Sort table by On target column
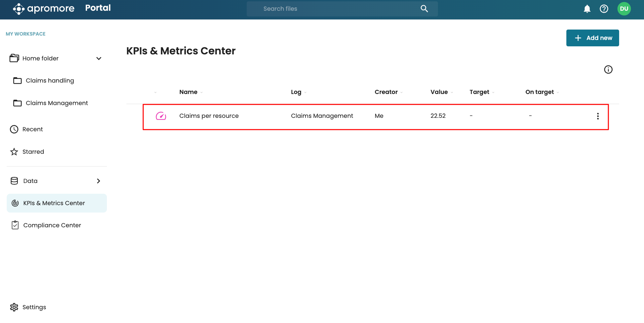 pos(539,92)
